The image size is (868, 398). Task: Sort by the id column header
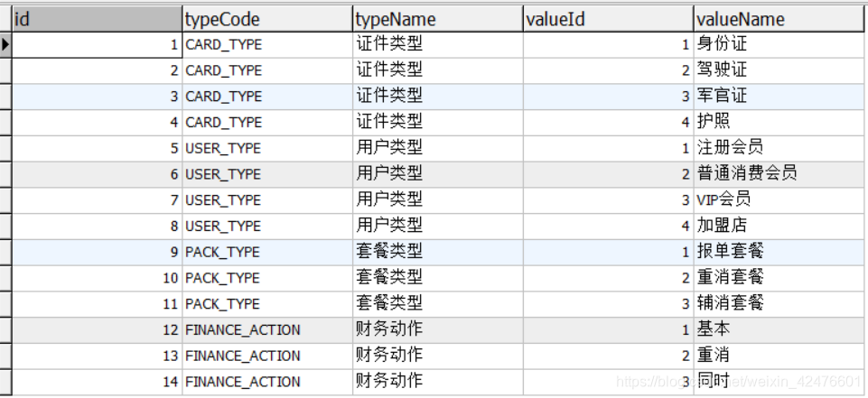(x=97, y=19)
